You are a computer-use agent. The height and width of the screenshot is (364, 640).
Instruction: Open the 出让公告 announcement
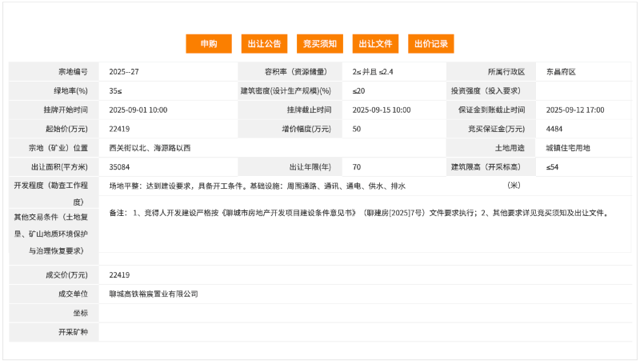264,44
